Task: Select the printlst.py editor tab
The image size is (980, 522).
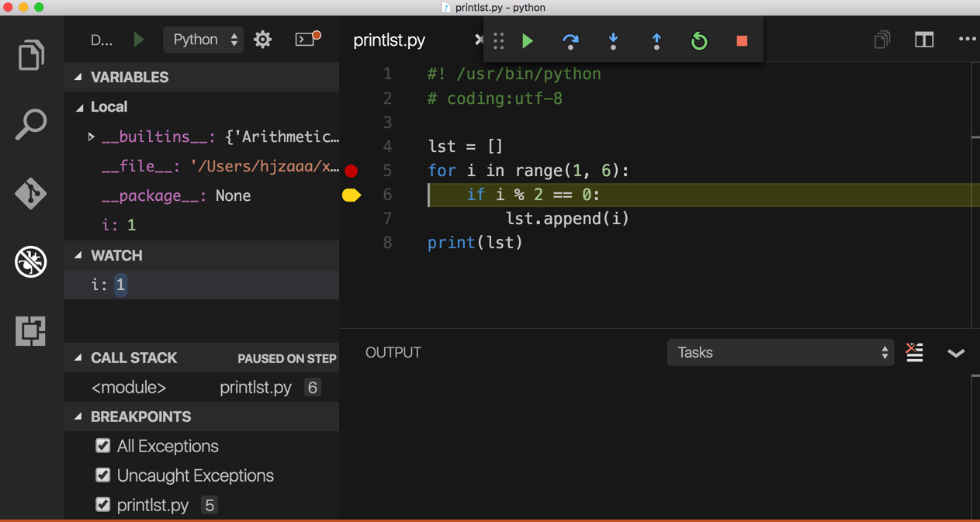Action: [x=389, y=40]
